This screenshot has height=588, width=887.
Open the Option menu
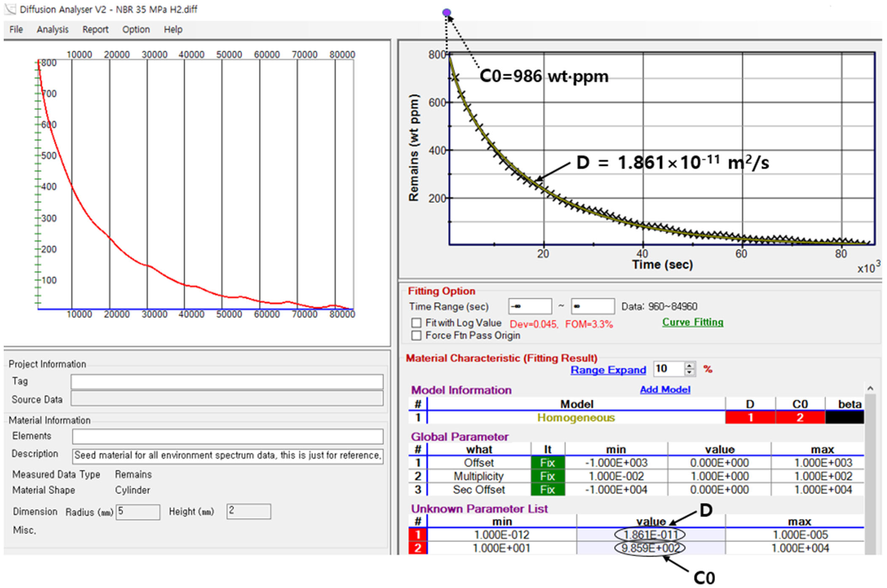pos(136,29)
